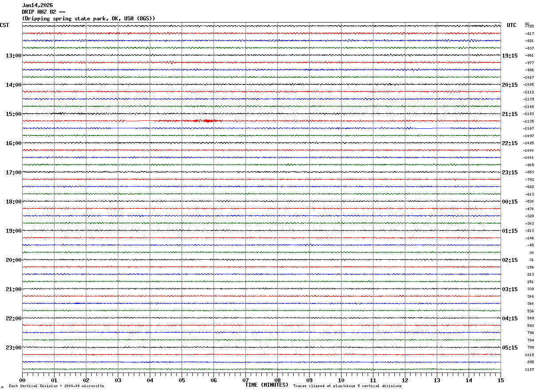536x392 pixels.
Task: Select the 23:00 CST row label
Action: tap(13, 348)
